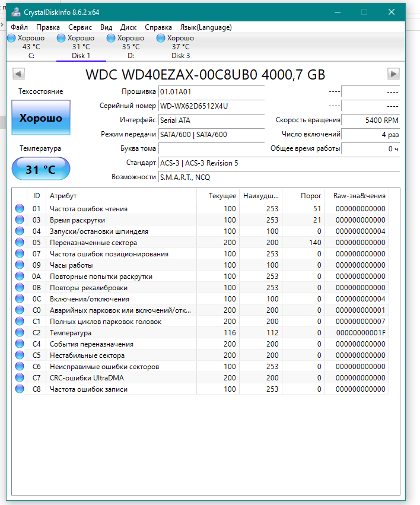Image resolution: width=420 pixels, height=505 pixels.
Task: Click status orb for CRC-ошибки UltraDMA row
Action: tap(20, 377)
